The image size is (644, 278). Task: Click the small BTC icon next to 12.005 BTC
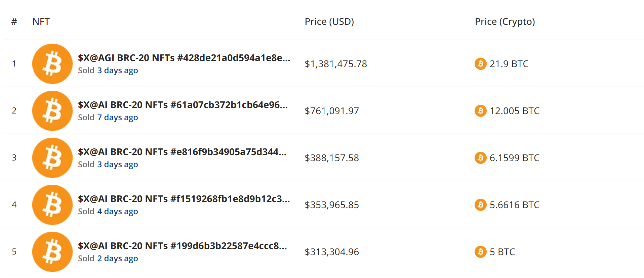[x=481, y=111]
